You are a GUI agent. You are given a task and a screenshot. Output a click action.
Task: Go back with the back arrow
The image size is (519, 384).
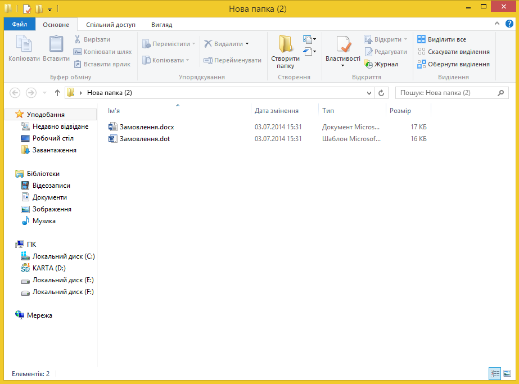tap(15, 93)
